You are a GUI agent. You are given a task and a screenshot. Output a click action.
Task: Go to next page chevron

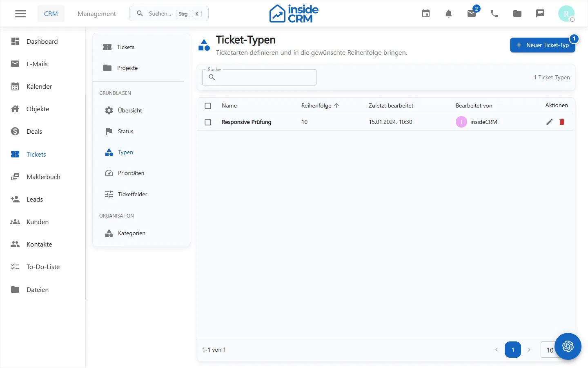529,350
